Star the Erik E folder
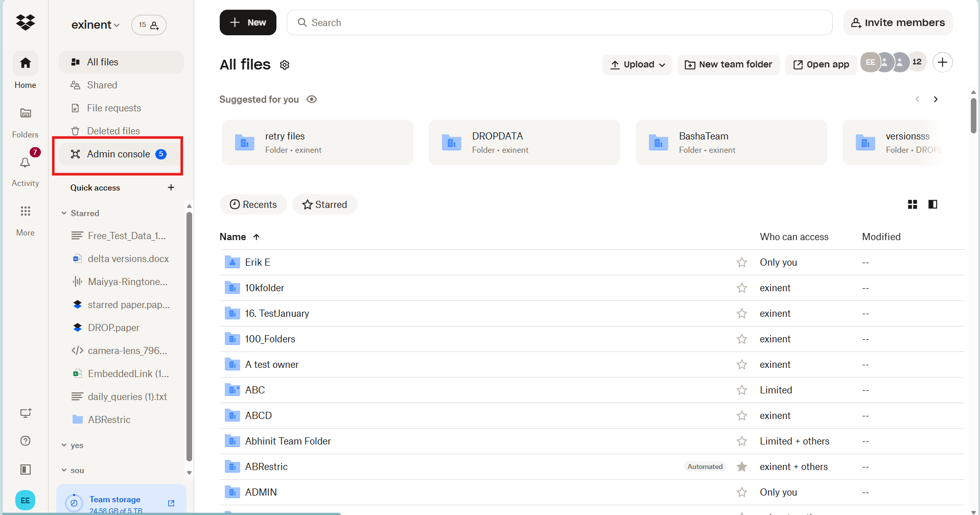Screen dimensions: 980x515 (x=742, y=262)
